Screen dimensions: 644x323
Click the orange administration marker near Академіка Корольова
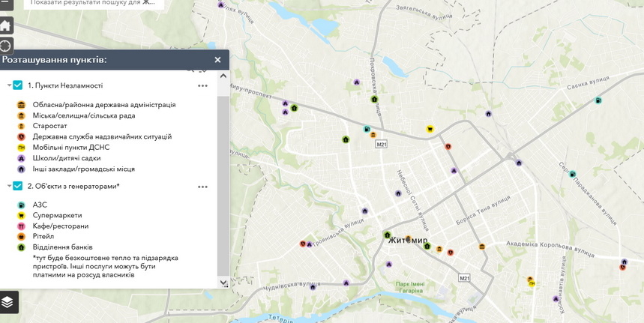[481, 247]
